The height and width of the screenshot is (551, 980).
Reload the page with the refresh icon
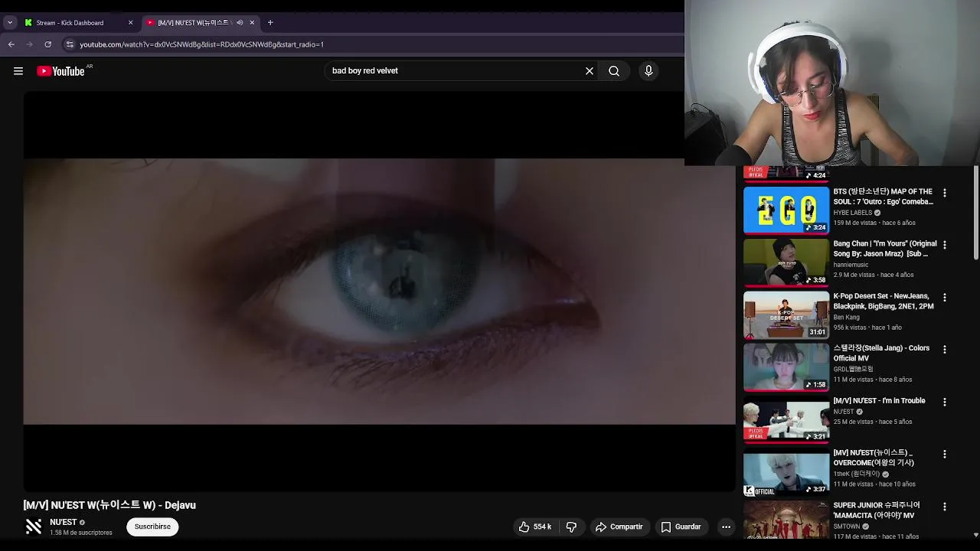tap(47, 44)
